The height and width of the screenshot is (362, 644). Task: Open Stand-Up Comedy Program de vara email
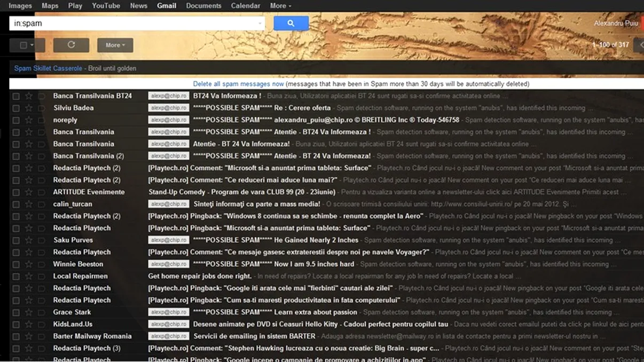pos(242,192)
